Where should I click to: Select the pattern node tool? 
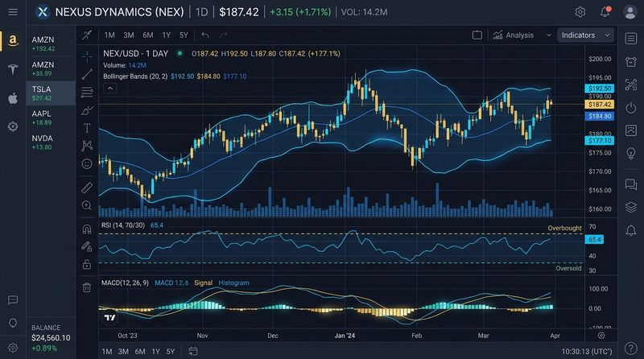click(87, 146)
